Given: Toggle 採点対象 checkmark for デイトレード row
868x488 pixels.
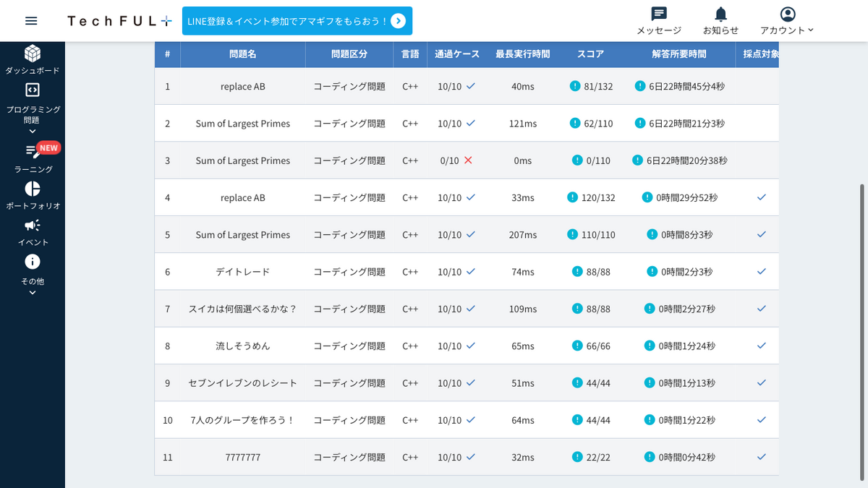Looking at the screenshot, I should [761, 271].
